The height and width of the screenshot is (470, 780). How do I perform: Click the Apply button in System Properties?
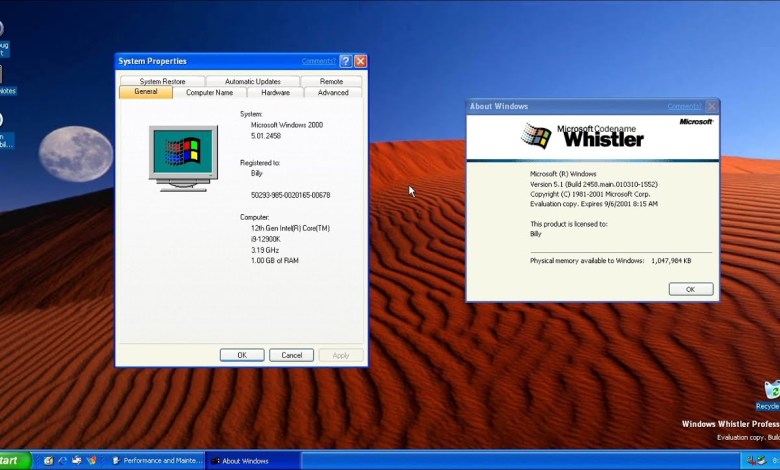click(341, 355)
